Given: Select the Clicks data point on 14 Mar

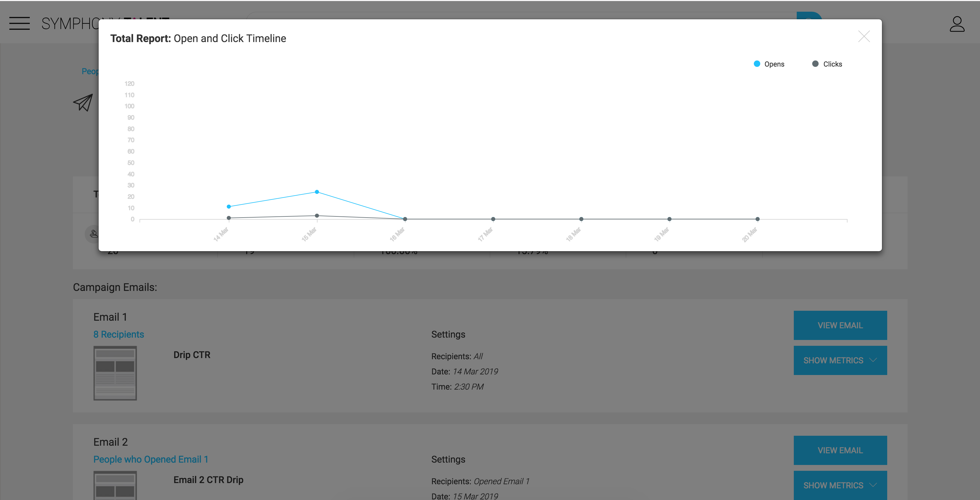Looking at the screenshot, I should (229, 218).
